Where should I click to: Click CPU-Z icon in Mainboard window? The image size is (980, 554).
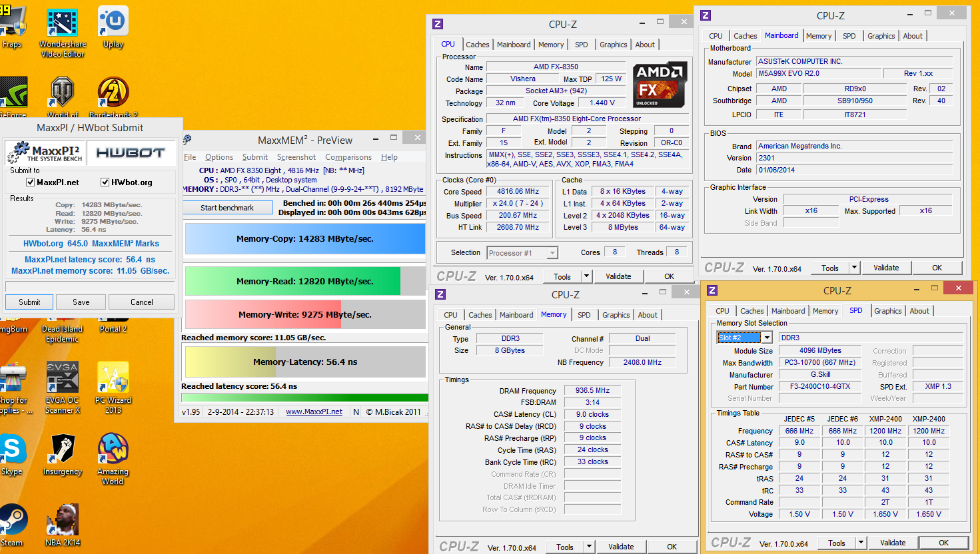click(706, 15)
